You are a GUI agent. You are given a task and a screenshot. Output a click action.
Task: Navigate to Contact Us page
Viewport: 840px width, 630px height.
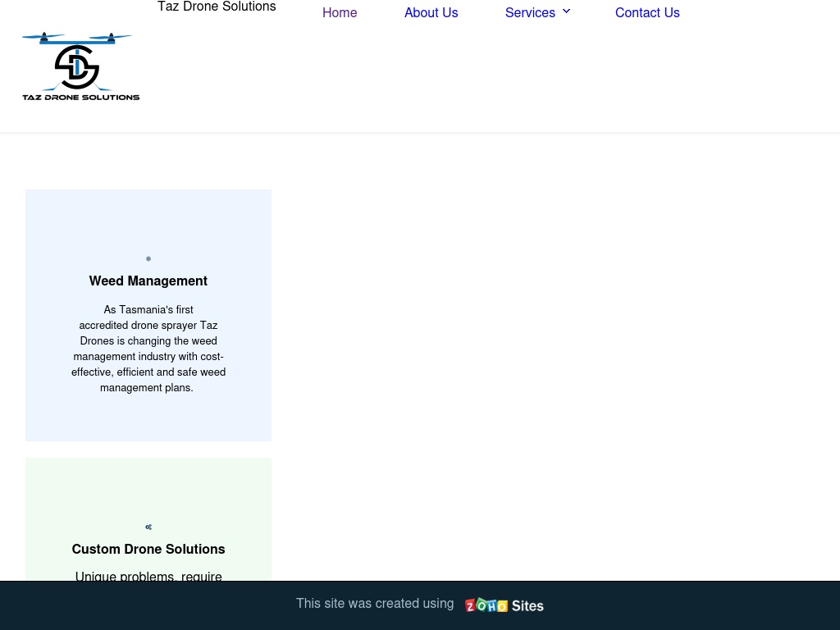point(647,12)
